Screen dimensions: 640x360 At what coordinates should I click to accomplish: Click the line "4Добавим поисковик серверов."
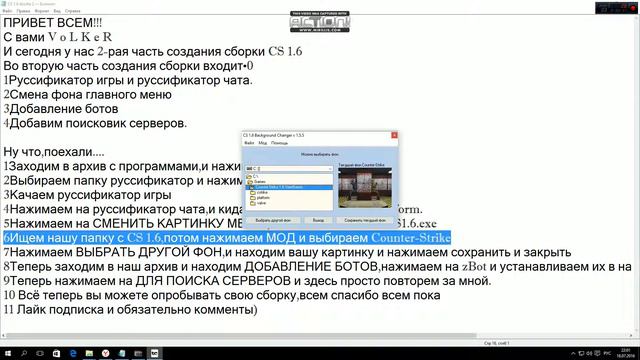95,123
